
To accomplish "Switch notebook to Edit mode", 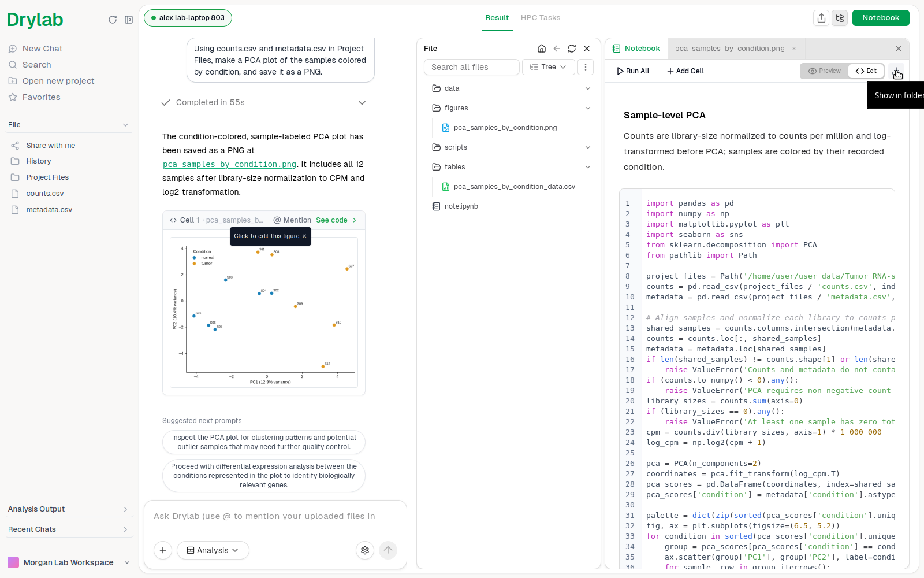I will (866, 71).
